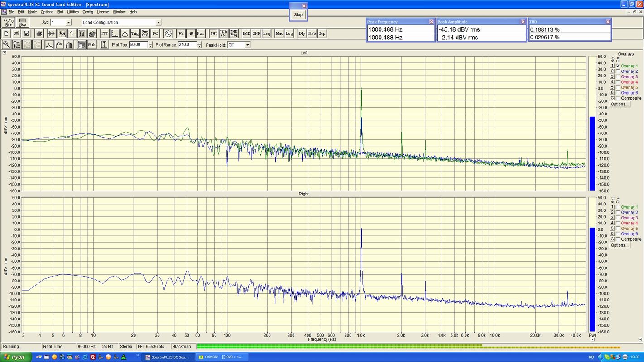The height and width of the screenshot is (362, 644).
Task: Enable Composite checkbox in Right plot
Action: (x=618, y=239)
